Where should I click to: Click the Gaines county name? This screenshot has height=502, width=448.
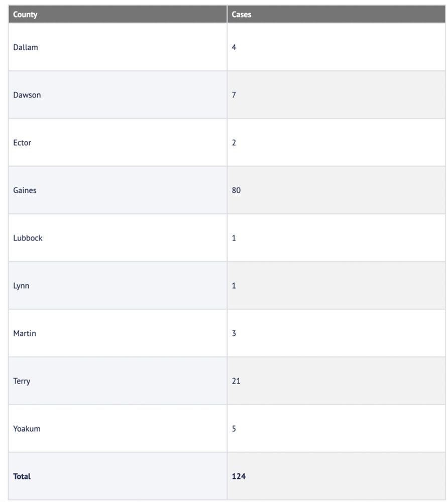click(x=25, y=190)
